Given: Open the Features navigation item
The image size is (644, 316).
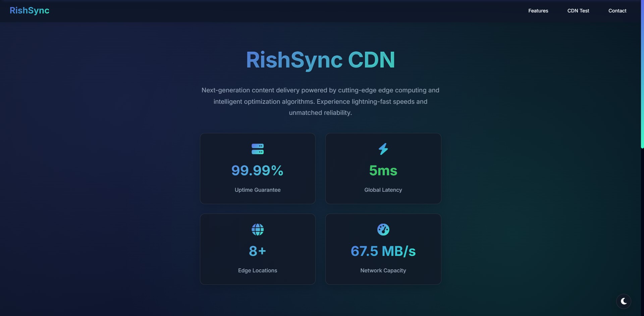Looking at the screenshot, I should (538, 10).
